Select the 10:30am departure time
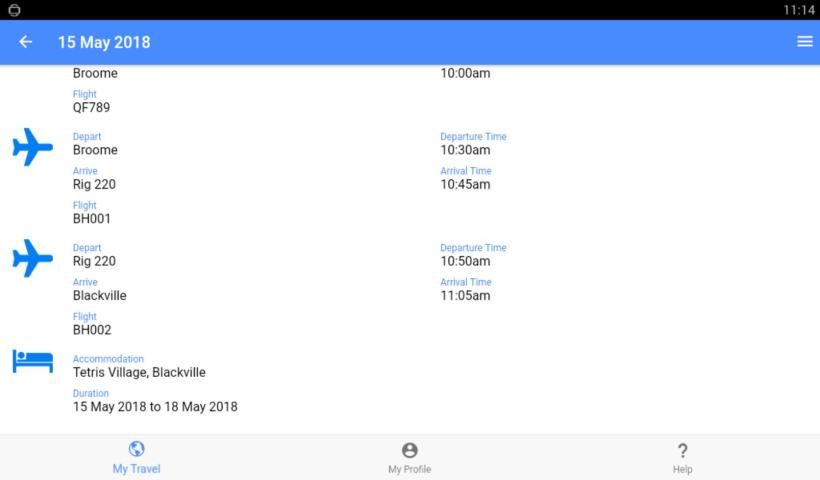This screenshot has height=480, width=820. coord(465,150)
